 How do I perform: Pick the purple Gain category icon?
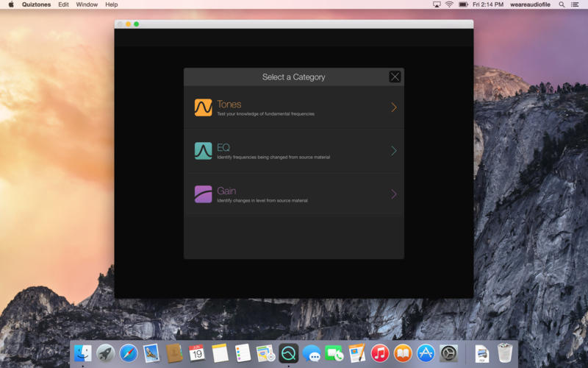pos(203,194)
